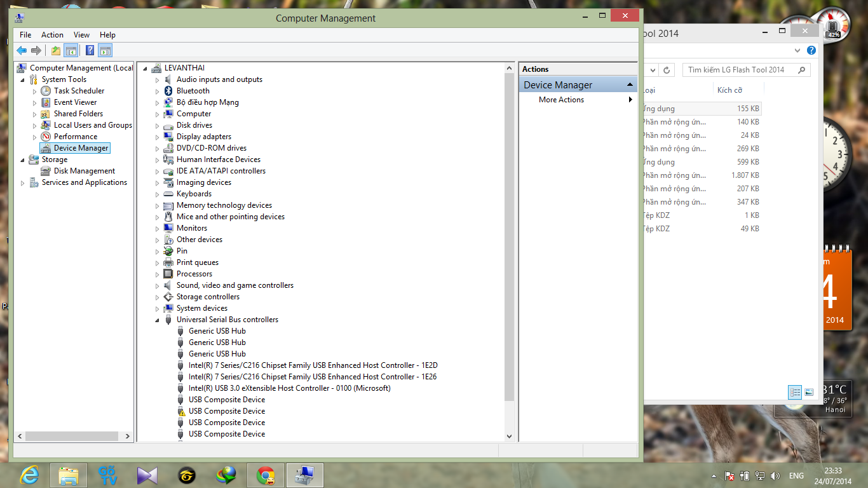Click the Monitors category icon
This screenshot has width=868, height=488.
[168, 228]
